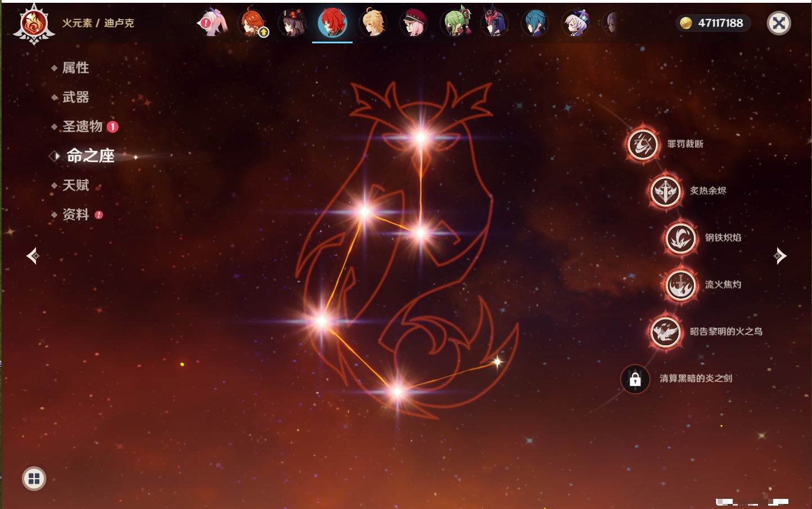Select the white-haired character with the purple hat
The height and width of the screenshot is (509, 812).
tap(575, 23)
